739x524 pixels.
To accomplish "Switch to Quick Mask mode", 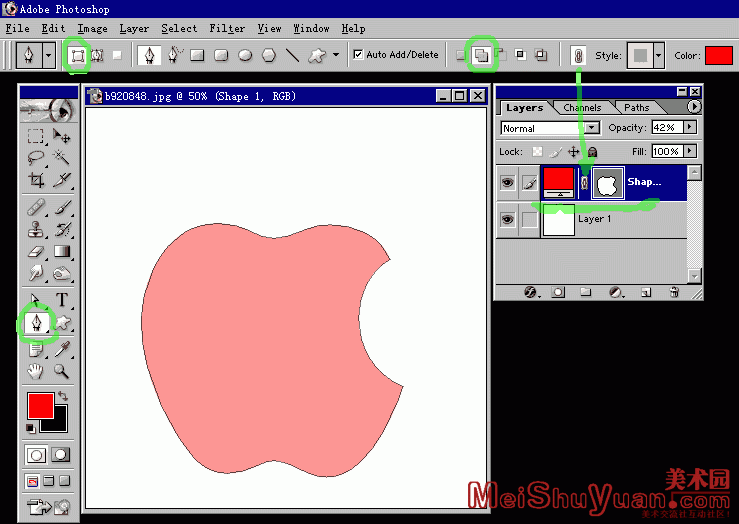I will 61,455.
